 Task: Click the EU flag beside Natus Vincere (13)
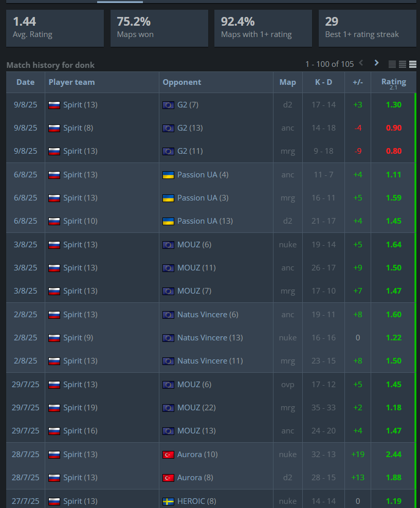(168, 338)
